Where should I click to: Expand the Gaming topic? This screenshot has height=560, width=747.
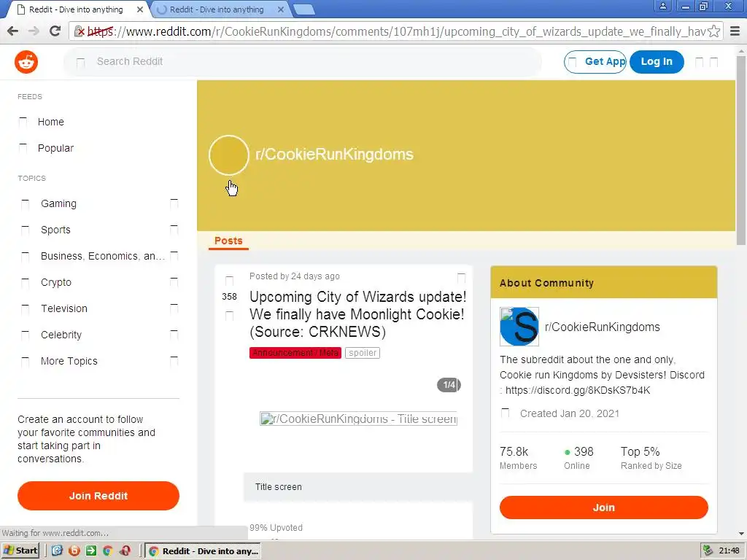tap(174, 204)
